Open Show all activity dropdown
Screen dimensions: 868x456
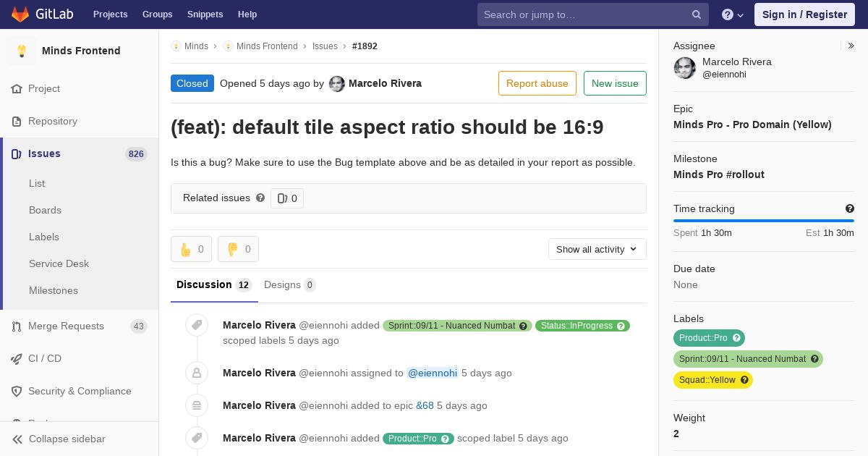(597, 249)
